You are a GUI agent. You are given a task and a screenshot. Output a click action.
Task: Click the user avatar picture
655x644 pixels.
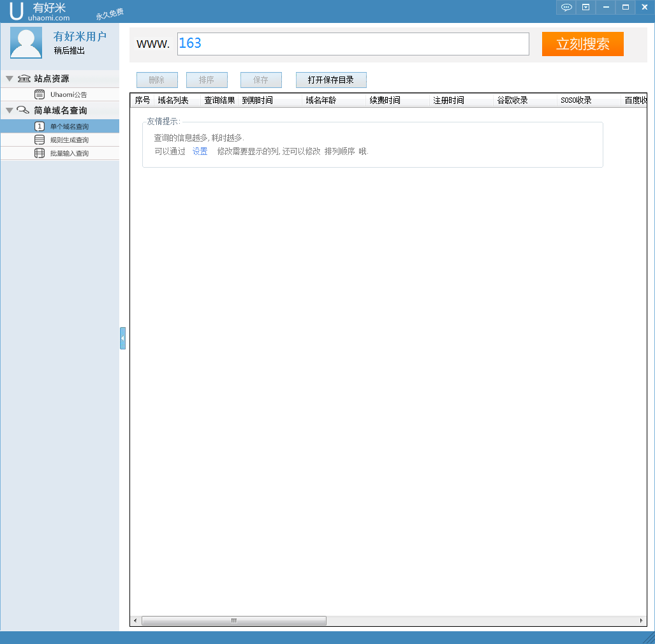pos(26,43)
